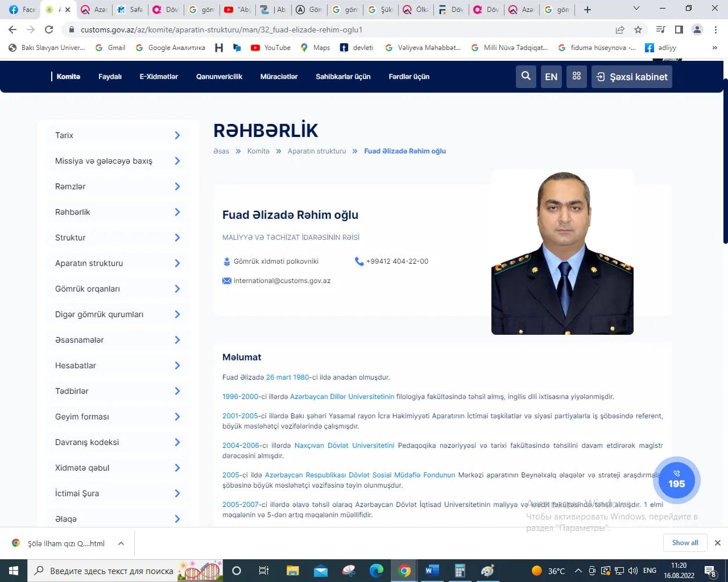Viewport: 728px width, 582px height.
Task: Open the downloaded file options chevron
Action: [x=121, y=543]
